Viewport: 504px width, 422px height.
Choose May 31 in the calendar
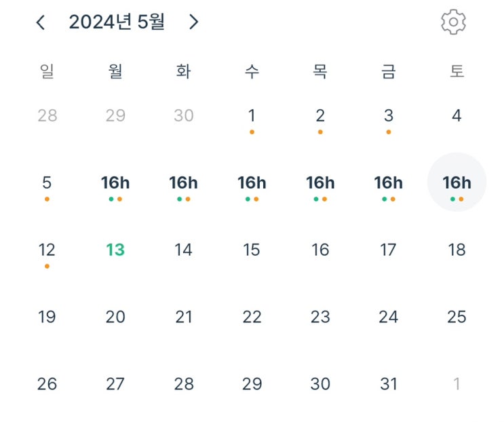(388, 384)
